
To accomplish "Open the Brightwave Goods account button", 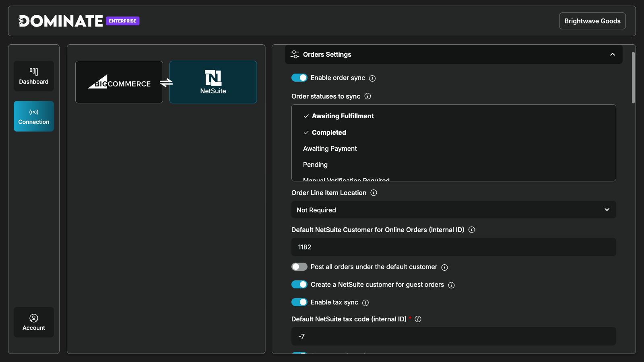I will pos(592,21).
